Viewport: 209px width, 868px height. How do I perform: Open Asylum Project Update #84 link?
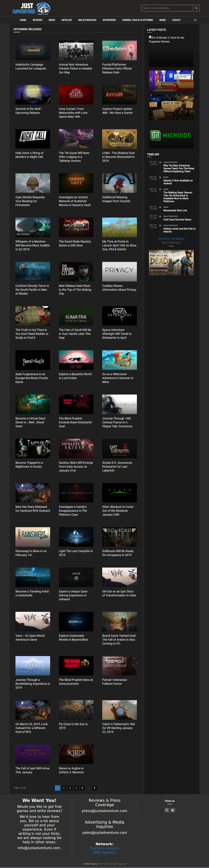[117, 111]
